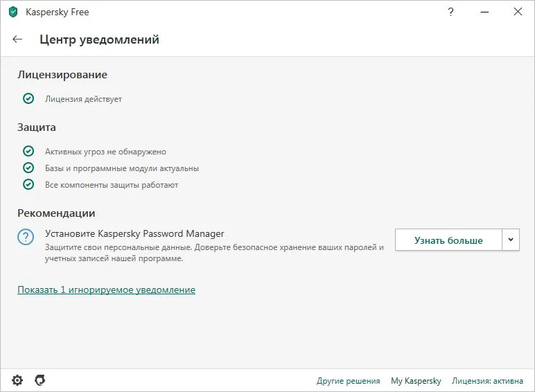Show the 1 ignored notification link
This screenshot has height=392, width=535.
click(106, 289)
